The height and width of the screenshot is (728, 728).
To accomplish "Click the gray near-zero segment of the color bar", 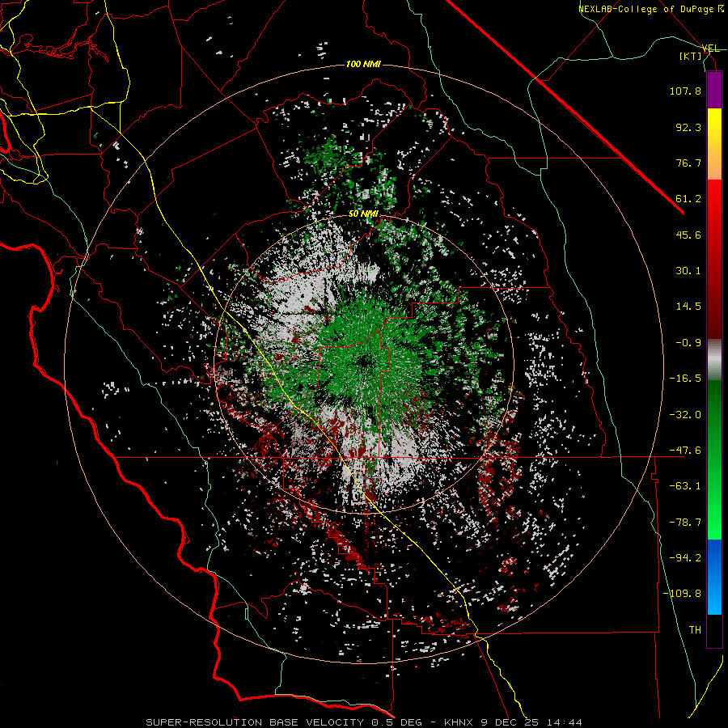I will pyautogui.click(x=714, y=359).
